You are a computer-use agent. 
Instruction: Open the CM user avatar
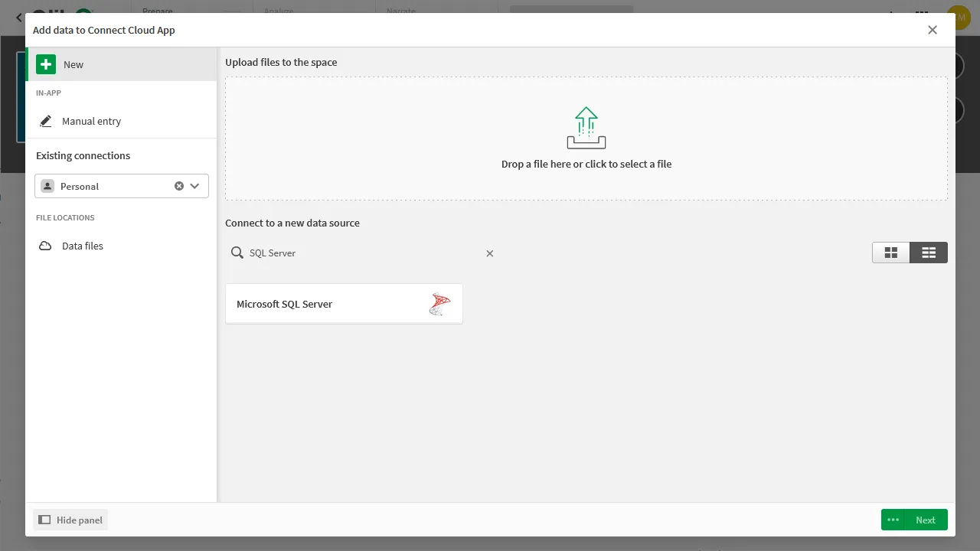pos(958,17)
